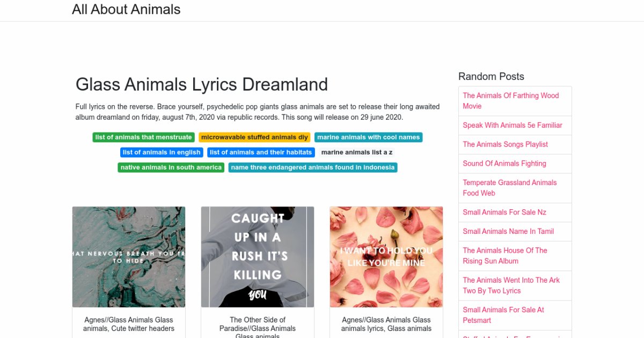Image resolution: width=644 pixels, height=338 pixels.
Task: Open the tag about endangered animals in indonesia
Action: (313, 167)
